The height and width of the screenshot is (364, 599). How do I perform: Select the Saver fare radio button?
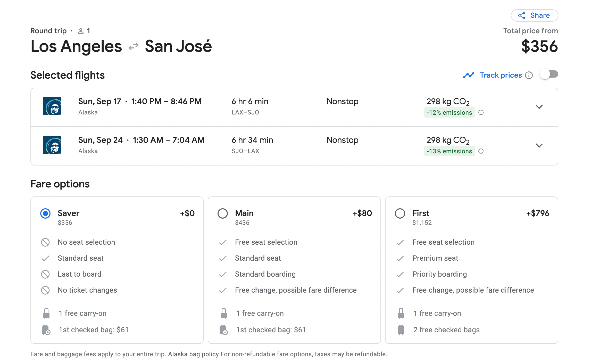45,213
